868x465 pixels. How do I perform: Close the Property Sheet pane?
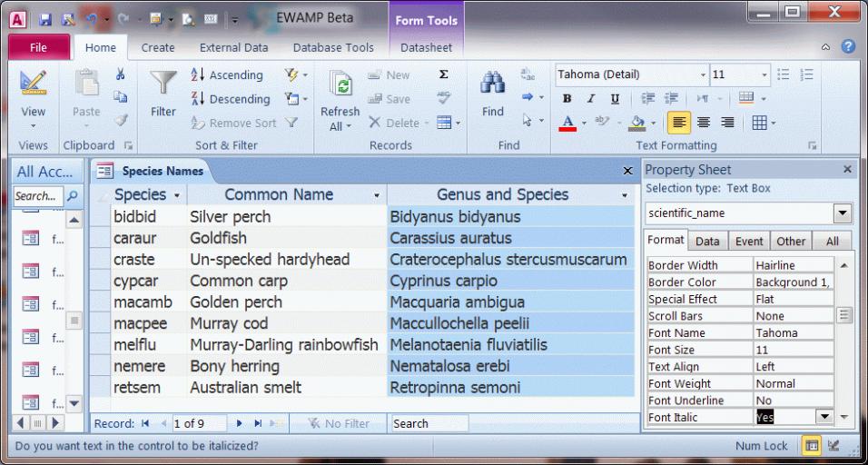(x=847, y=170)
